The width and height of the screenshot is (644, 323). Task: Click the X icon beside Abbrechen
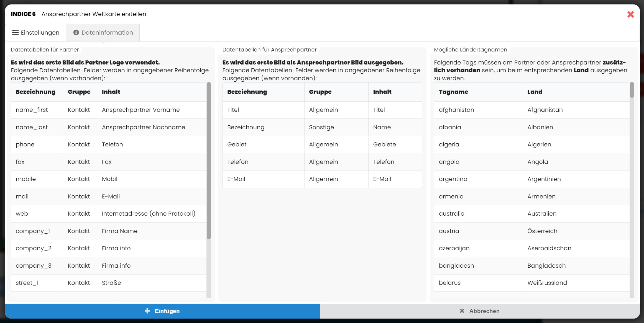click(x=462, y=311)
